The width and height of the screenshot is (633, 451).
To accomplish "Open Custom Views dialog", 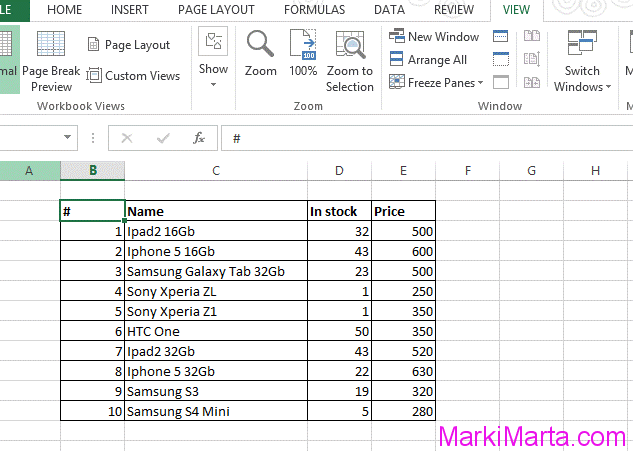I will click(133, 76).
